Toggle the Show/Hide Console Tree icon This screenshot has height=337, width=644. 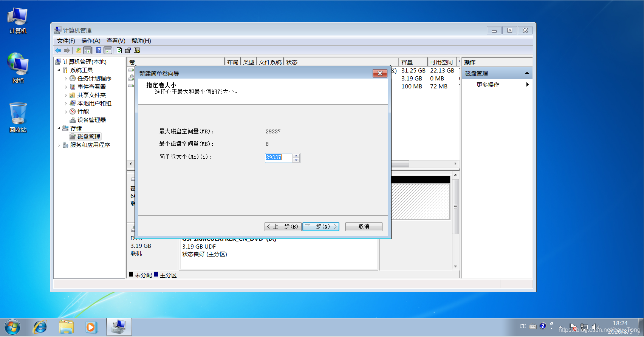[88, 50]
